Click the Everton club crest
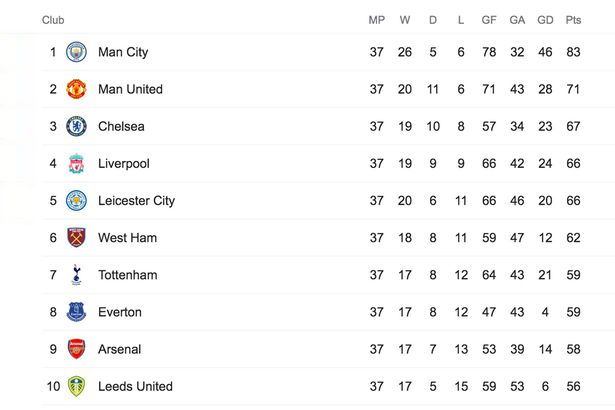The image size is (615, 410). (76, 312)
